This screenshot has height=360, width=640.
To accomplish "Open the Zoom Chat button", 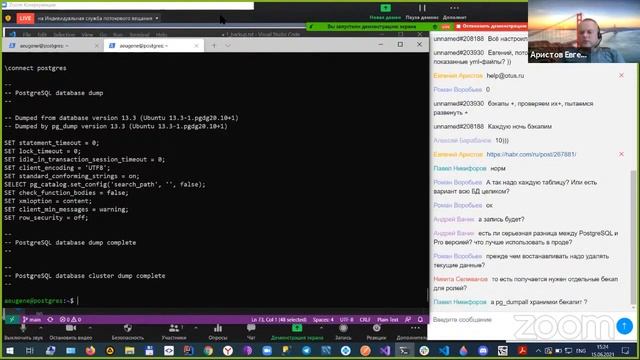I will pyautogui.click(x=251, y=332).
